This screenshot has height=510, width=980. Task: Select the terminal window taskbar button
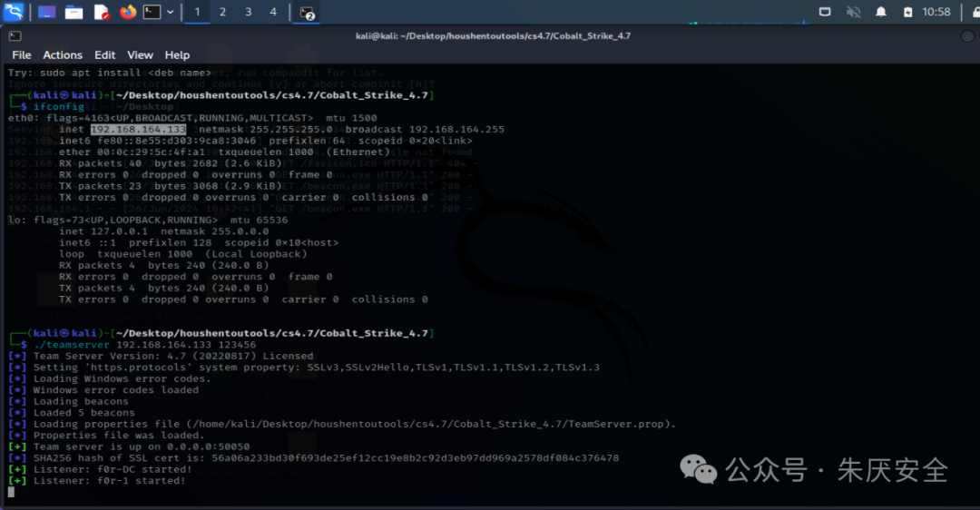pyautogui.click(x=307, y=13)
